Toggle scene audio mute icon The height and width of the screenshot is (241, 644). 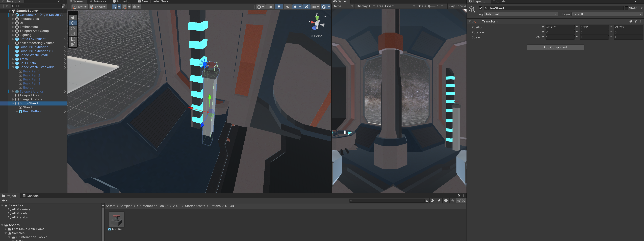[x=288, y=7]
